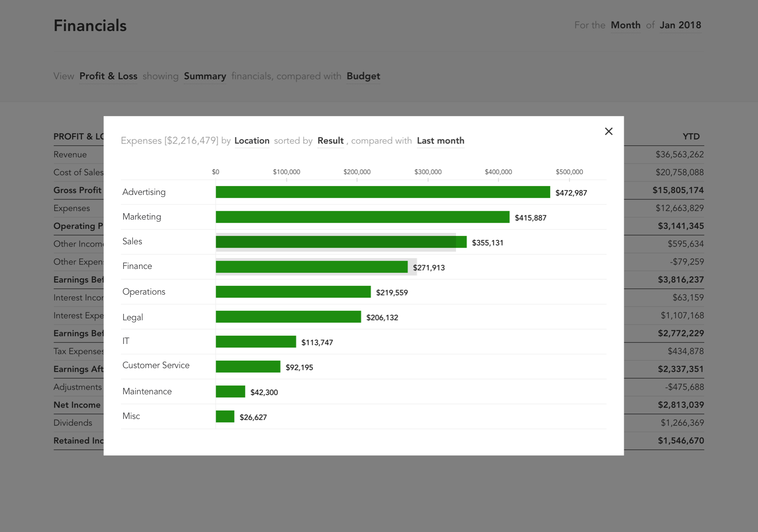Click the $300,000 axis label
Image resolution: width=758 pixels, height=532 pixels.
pos(428,172)
